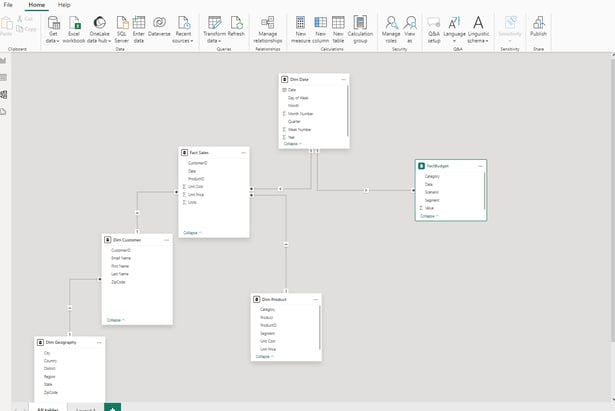Image resolution: width=615 pixels, height=411 pixels.
Task: Use the Dim Date card's field scrollbar
Action: 348,111
